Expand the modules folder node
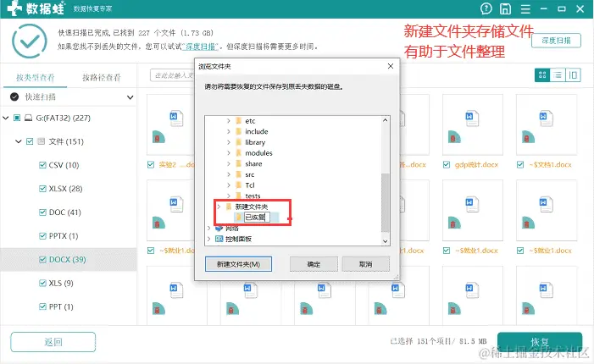 (x=229, y=153)
